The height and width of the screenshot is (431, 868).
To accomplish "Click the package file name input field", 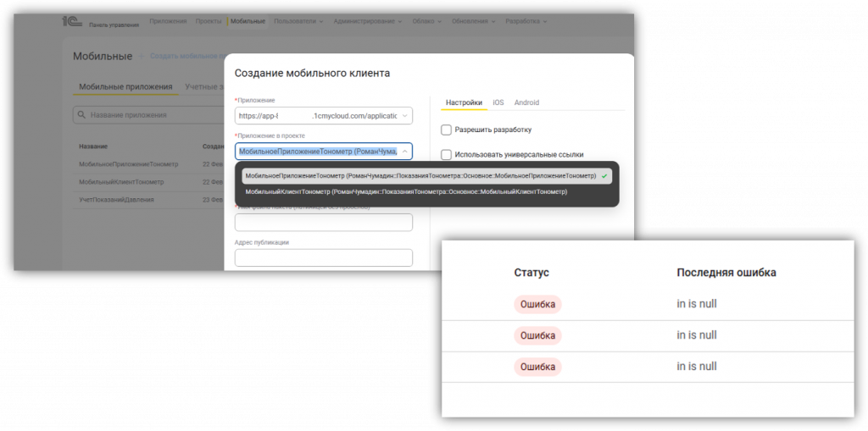I will [x=324, y=223].
